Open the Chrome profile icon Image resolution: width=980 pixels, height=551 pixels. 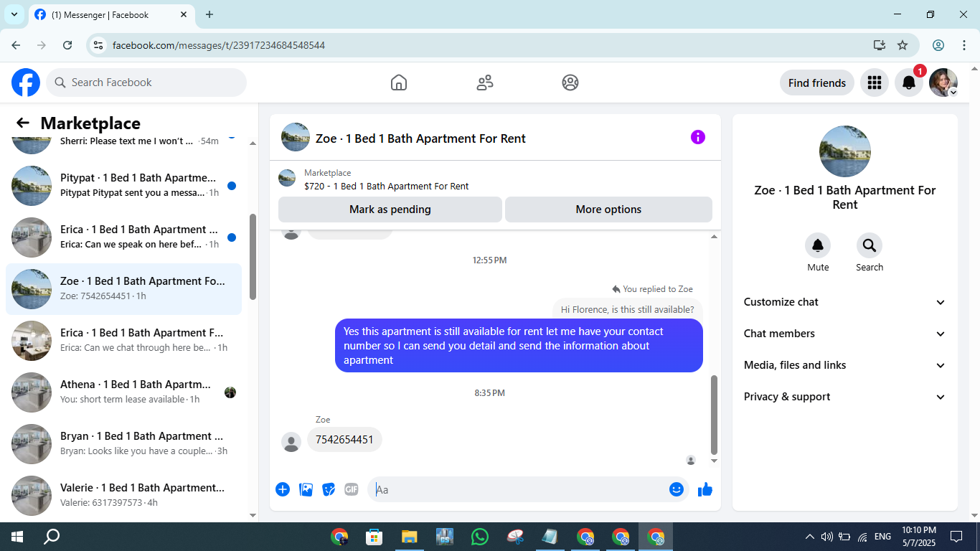(938, 45)
